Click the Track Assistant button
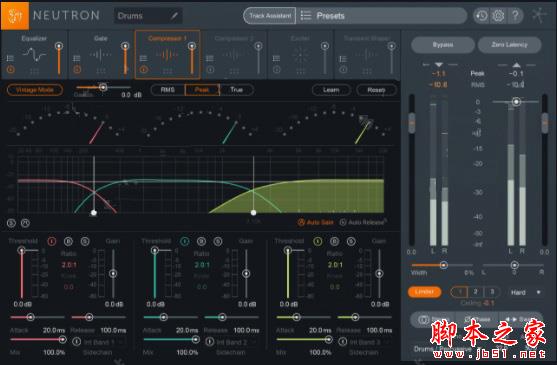Viewport: 557px width, 365px height. [x=270, y=16]
